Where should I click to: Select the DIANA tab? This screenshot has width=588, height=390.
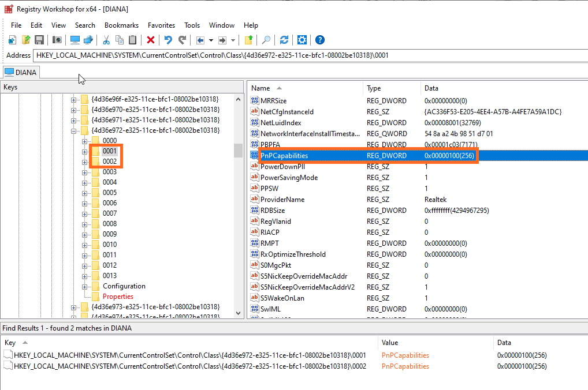point(21,72)
